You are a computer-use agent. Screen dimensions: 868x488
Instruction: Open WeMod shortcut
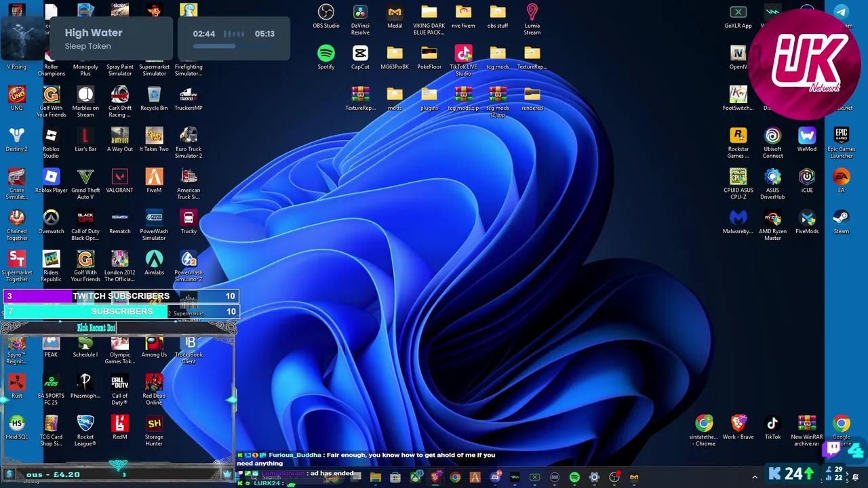807,140
